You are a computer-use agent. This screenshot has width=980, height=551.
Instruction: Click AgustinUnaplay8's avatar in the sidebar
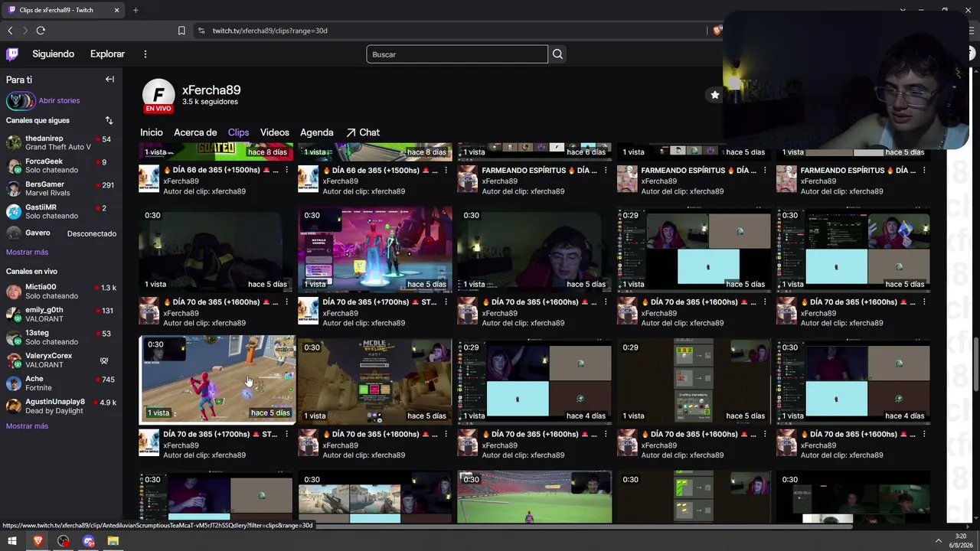14,406
